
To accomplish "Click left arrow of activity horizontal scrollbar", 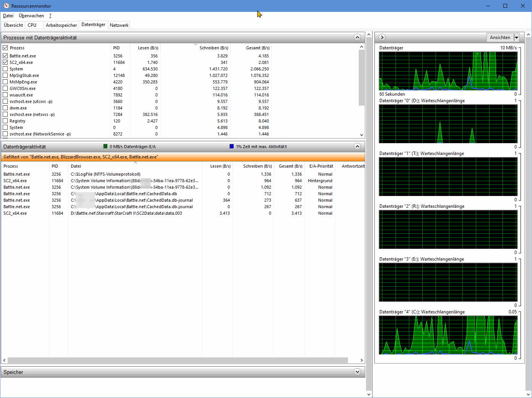I will [4, 360].
